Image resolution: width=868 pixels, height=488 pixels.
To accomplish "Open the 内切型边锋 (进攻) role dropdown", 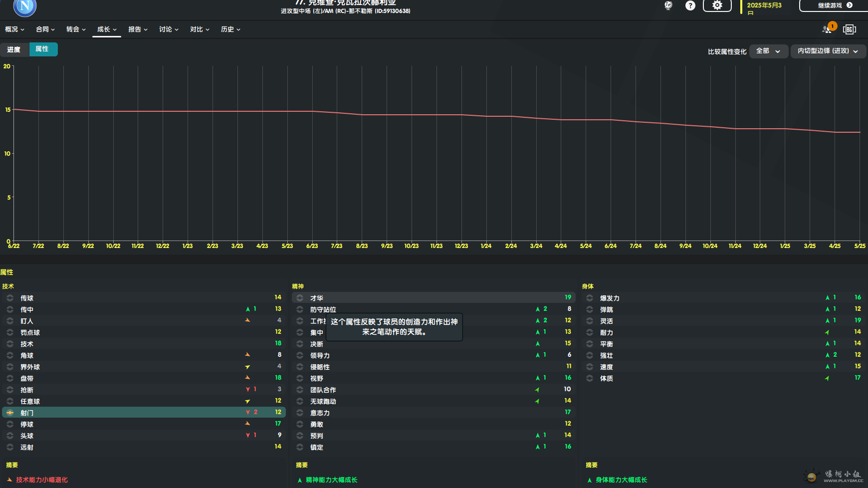I will pyautogui.click(x=828, y=51).
